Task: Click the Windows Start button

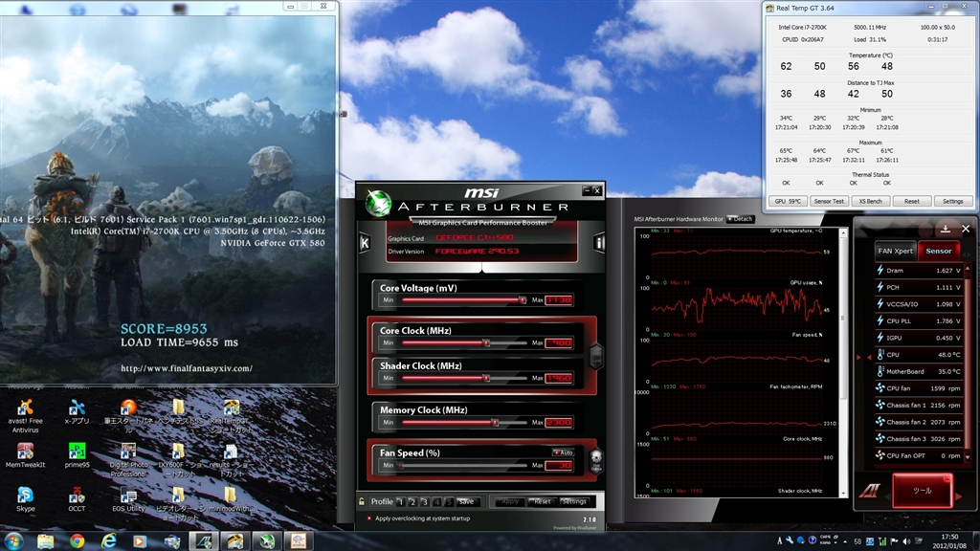Action: pos(13,540)
